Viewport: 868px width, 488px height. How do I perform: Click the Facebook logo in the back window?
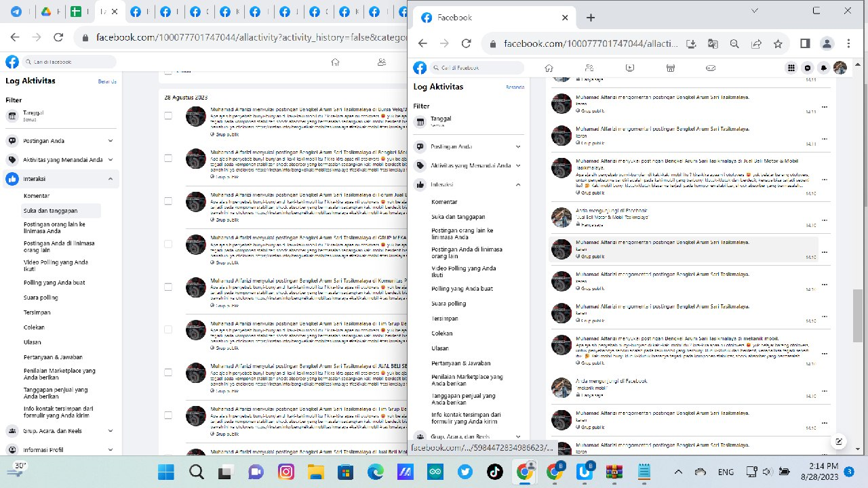click(x=12, y=62)
